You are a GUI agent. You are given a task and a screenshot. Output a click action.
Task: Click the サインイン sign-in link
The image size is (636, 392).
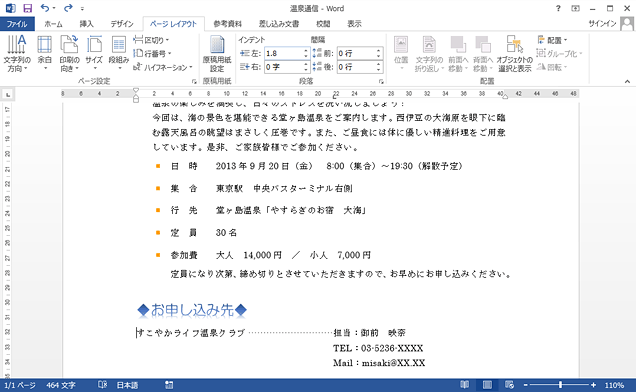pyautogui.click(x=602, y=24)
